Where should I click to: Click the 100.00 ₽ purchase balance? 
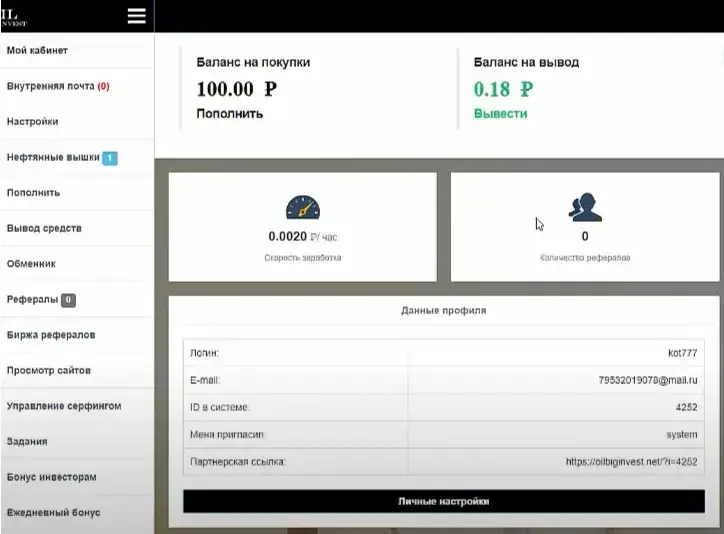tap(236, 89)
